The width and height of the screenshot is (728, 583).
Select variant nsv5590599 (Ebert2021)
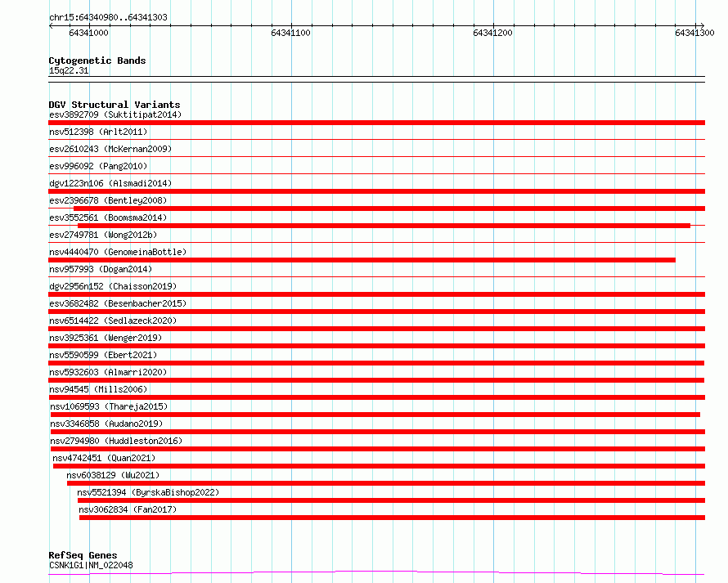pyautogui.click(x=103, y=355)
